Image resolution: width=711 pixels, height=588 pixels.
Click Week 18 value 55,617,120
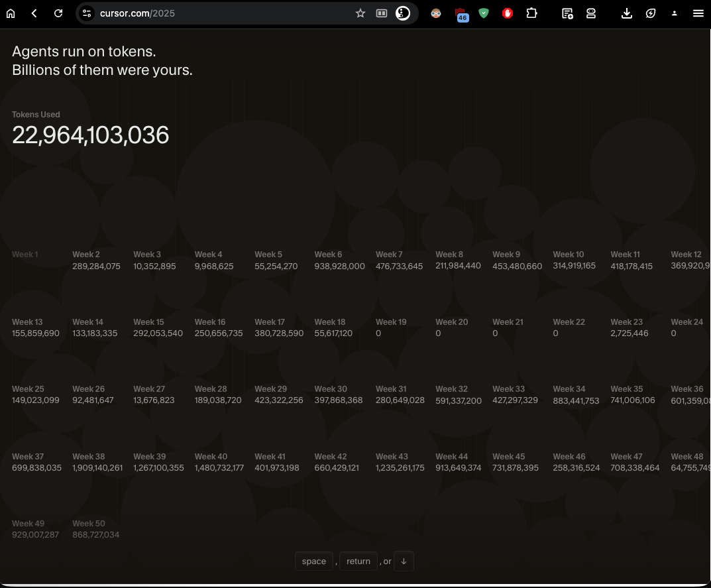pyautogui.click(x=333, y=333)
